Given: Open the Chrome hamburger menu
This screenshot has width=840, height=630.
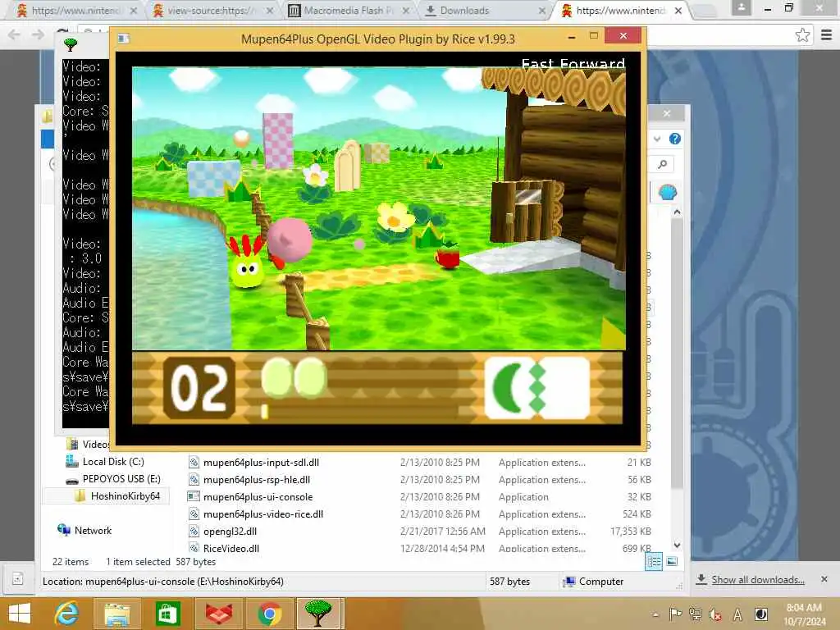Looking at the screenshot, I should tap(827, 35).
